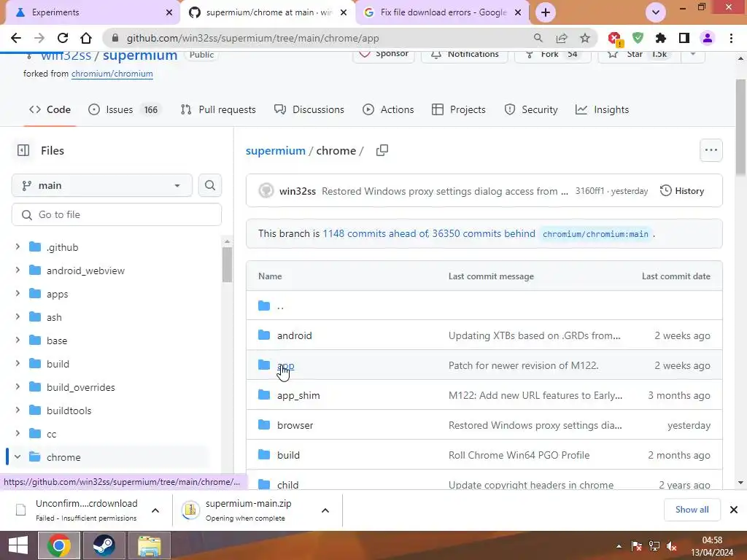Open the main branch dropdown
Viewport: 747px width, 560px height.
102,185
